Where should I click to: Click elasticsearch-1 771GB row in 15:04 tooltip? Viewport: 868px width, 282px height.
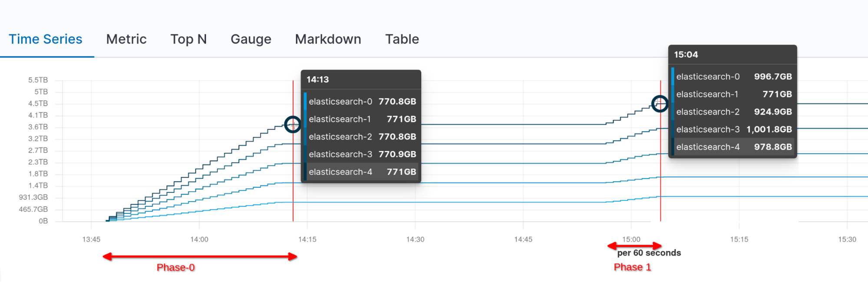pyautogui.click(x=733, y=94)
